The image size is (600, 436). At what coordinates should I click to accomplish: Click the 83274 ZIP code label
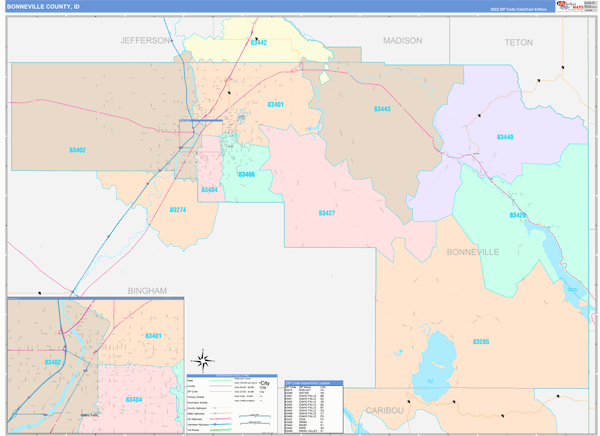178,210
